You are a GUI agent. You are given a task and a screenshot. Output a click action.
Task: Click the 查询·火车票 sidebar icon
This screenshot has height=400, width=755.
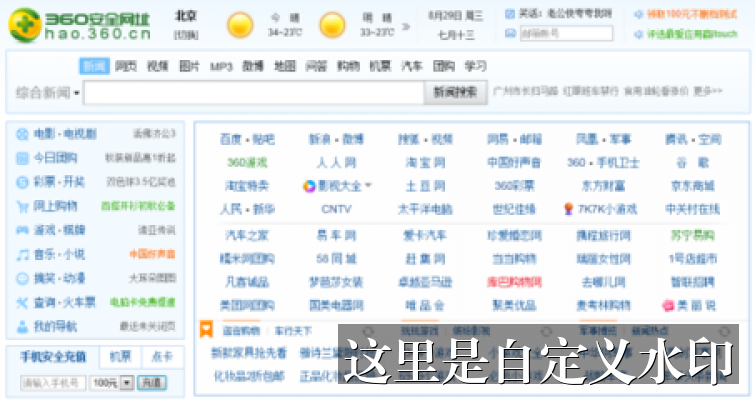[22, 303]
